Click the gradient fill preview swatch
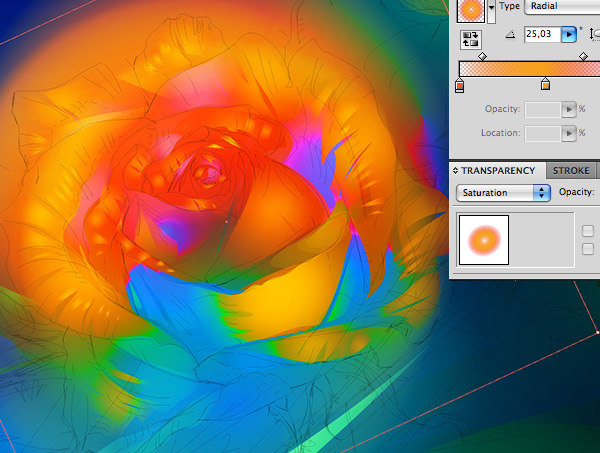This screenshot has height=453, width=600. [471, 10]
